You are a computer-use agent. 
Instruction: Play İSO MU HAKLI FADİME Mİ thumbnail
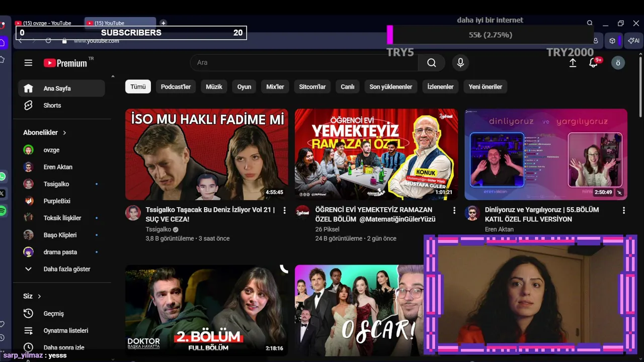207,154
